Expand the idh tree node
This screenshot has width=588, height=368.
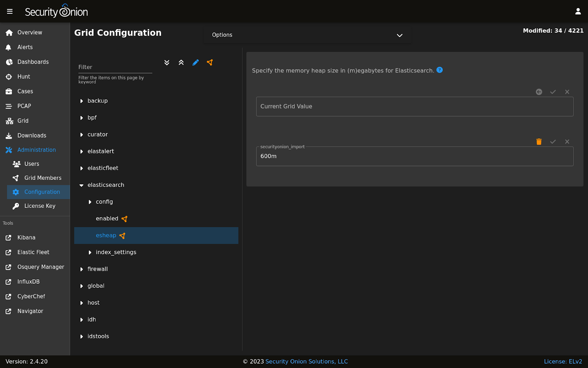(x=82, y=320)
